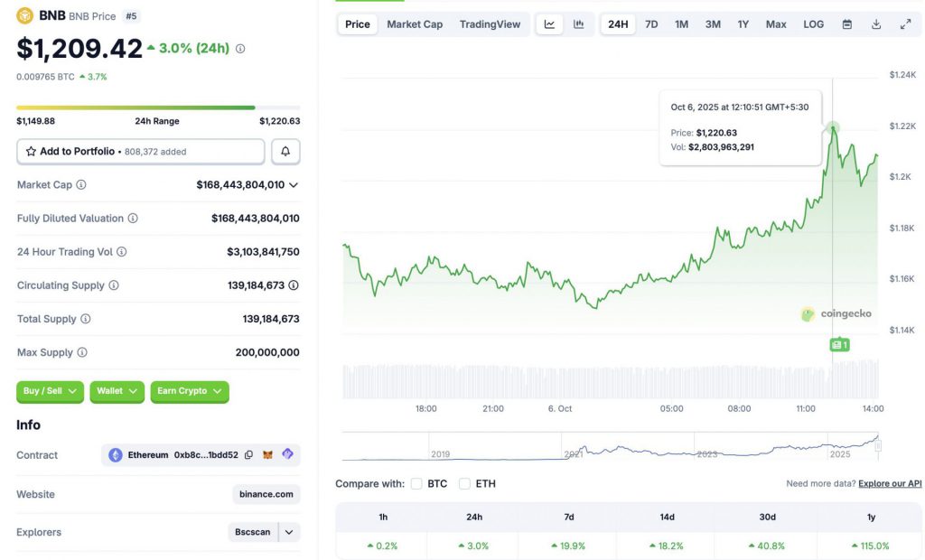Toggle the LOG scale option

pos(814,24)
